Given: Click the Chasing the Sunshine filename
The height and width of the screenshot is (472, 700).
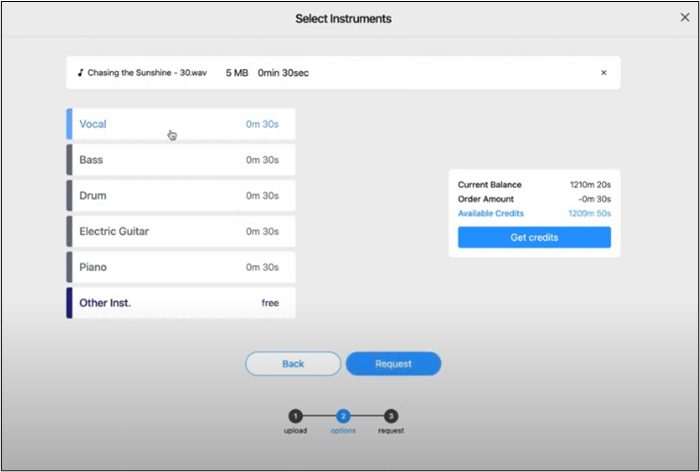Looking at the screenshot, I should coord(148,73).
